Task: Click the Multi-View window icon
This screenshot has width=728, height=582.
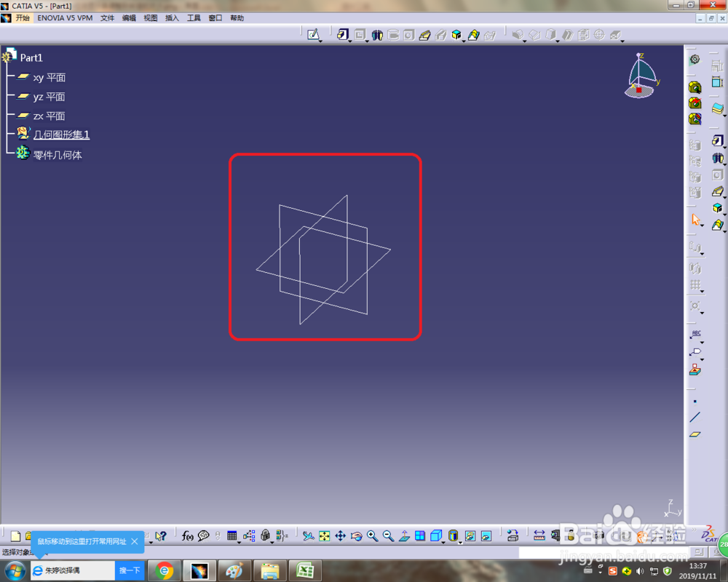Action: coord(420,536)
